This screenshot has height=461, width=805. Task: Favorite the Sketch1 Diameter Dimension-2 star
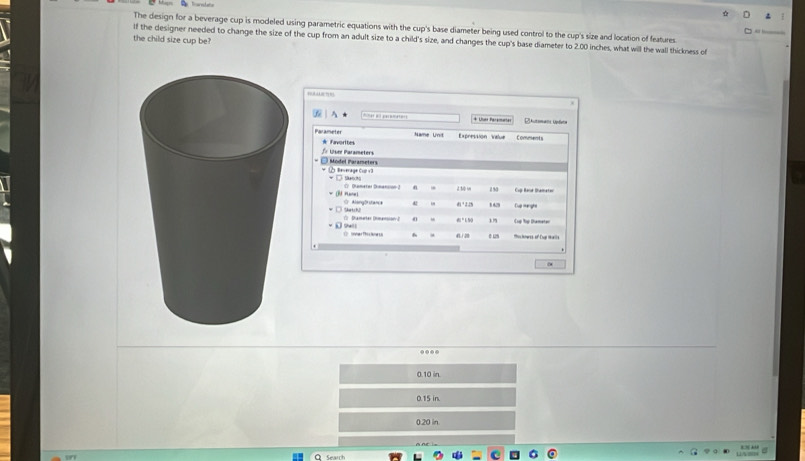347,186
